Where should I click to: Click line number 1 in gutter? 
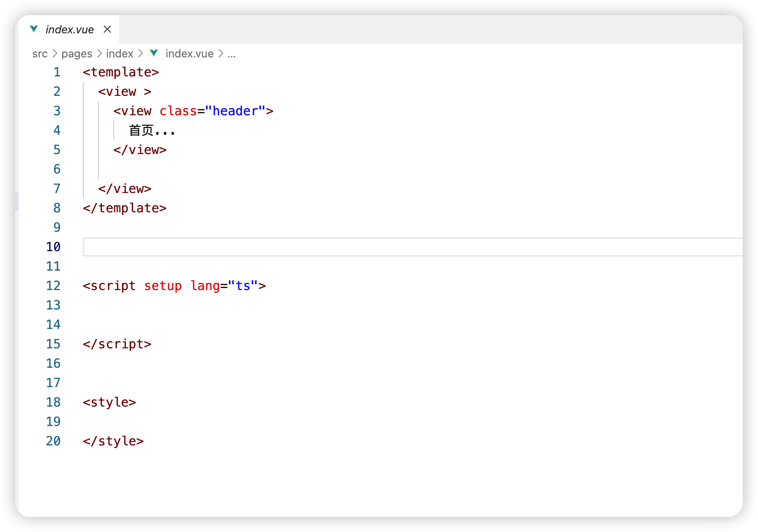coord(57,72)
